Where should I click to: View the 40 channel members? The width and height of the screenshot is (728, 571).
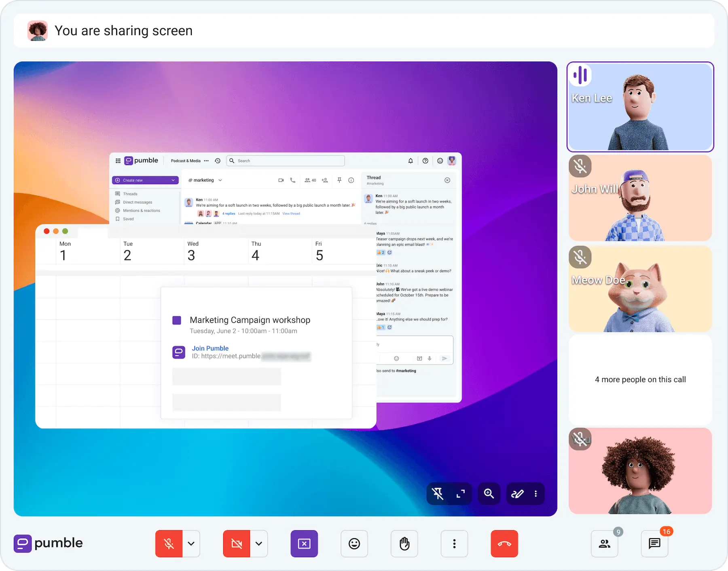(311, 180)
